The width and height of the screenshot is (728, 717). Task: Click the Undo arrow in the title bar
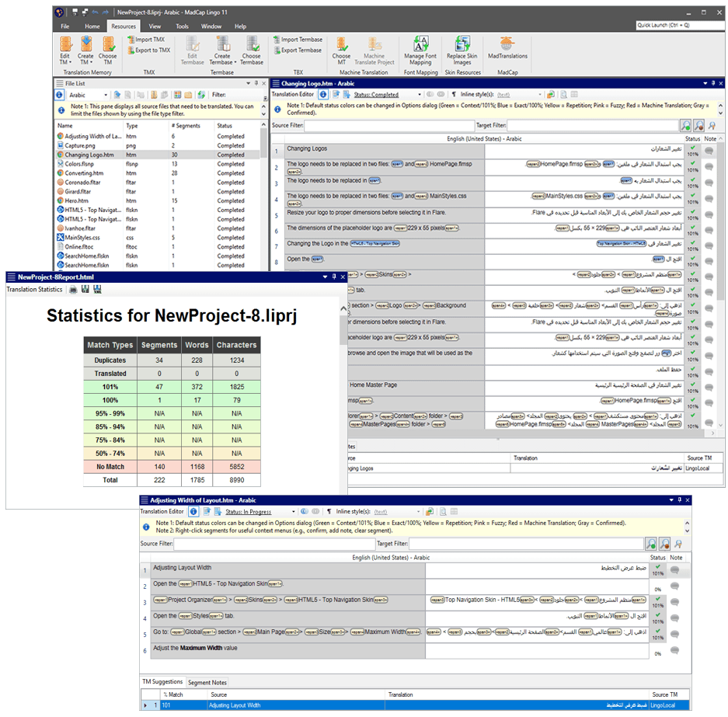[x=96, y=12]
